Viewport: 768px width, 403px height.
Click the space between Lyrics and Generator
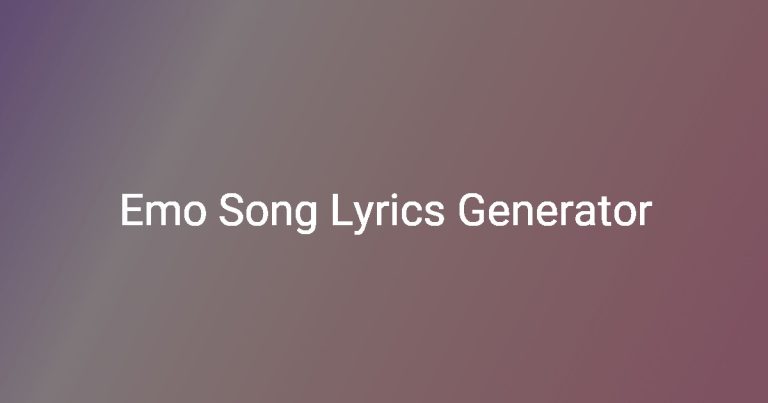(x=452, y=211)
